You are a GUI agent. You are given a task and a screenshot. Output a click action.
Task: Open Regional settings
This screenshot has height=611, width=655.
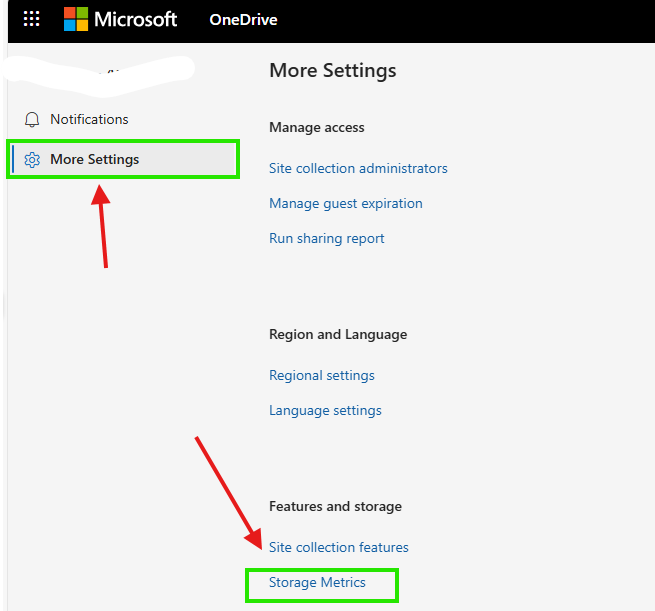coord(322,375)
